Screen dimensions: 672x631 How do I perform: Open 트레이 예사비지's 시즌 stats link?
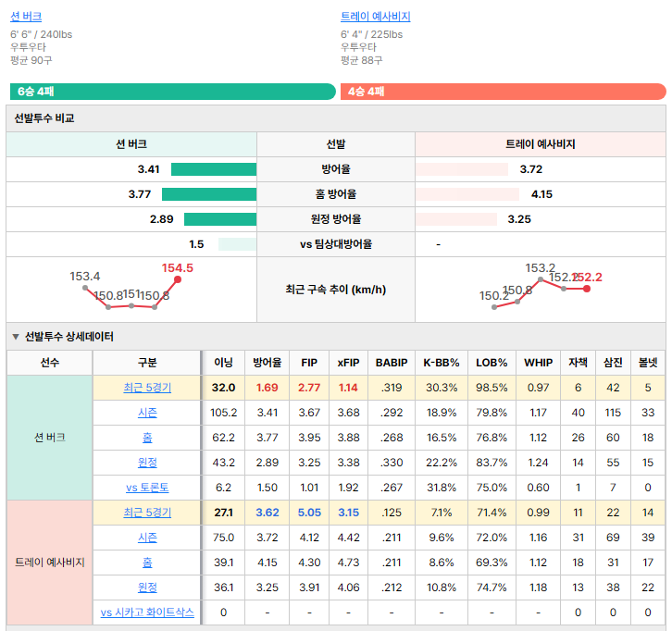click(147, 538)
